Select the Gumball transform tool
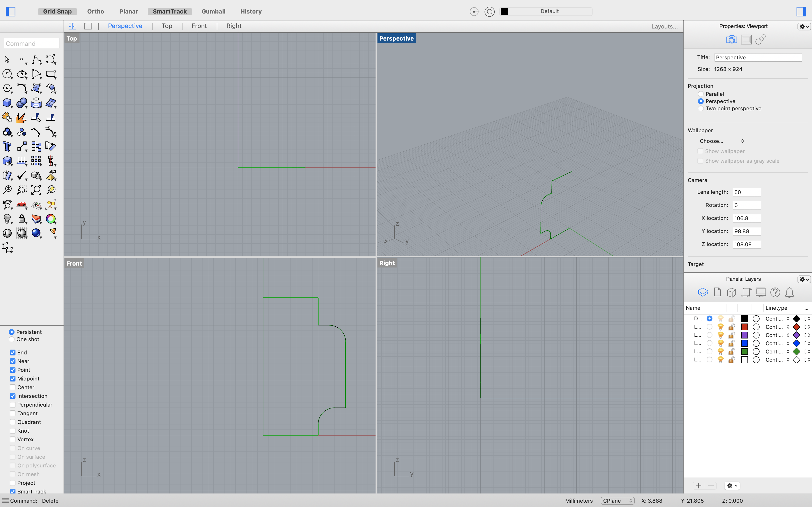 point(213,11)
